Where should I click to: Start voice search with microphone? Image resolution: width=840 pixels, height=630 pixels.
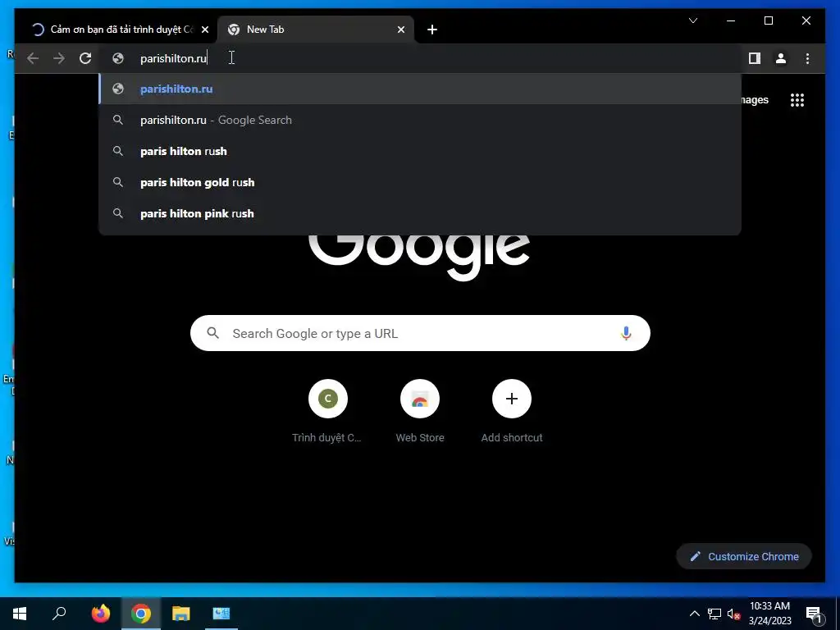click(626, 333)
